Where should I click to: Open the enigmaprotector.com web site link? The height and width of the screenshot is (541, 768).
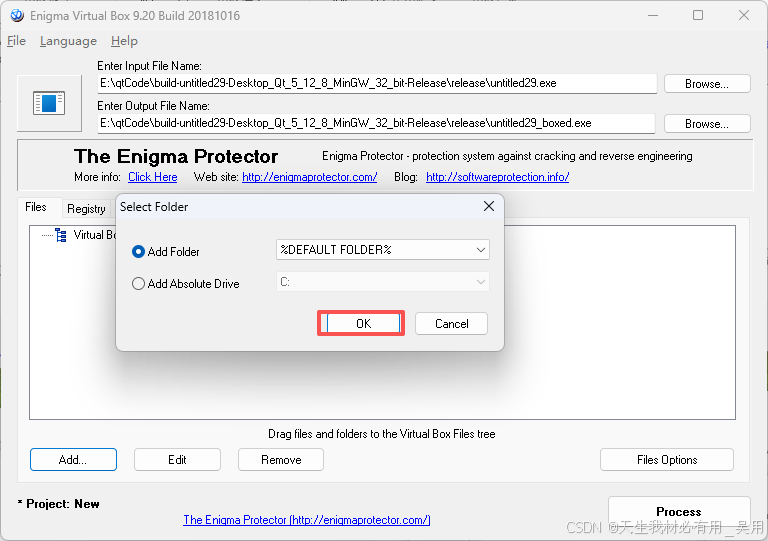[310, 177]
